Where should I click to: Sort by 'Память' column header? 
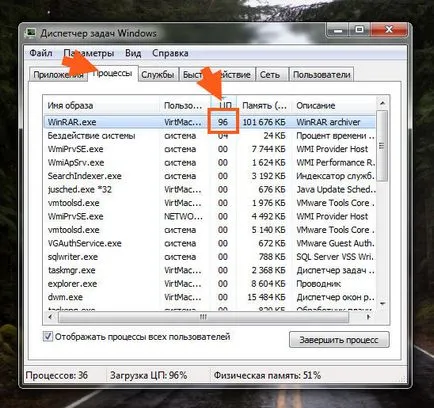(264, 106)
